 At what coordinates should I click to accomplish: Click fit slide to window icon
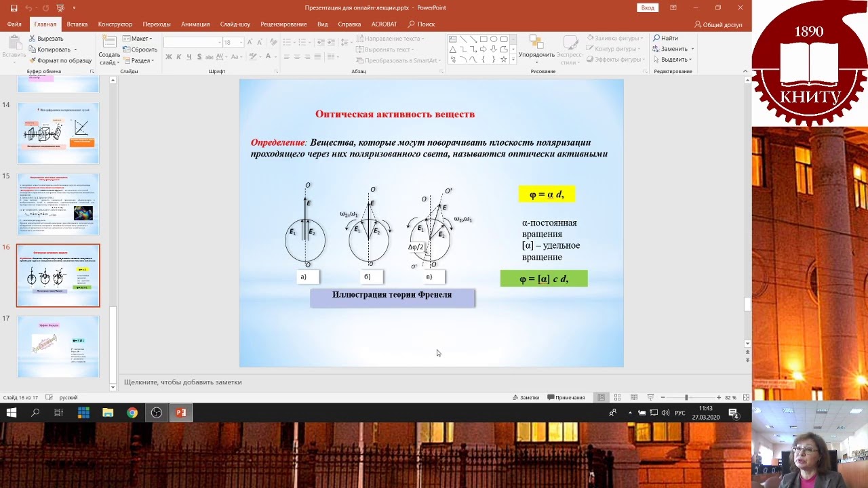coord(747,397)
